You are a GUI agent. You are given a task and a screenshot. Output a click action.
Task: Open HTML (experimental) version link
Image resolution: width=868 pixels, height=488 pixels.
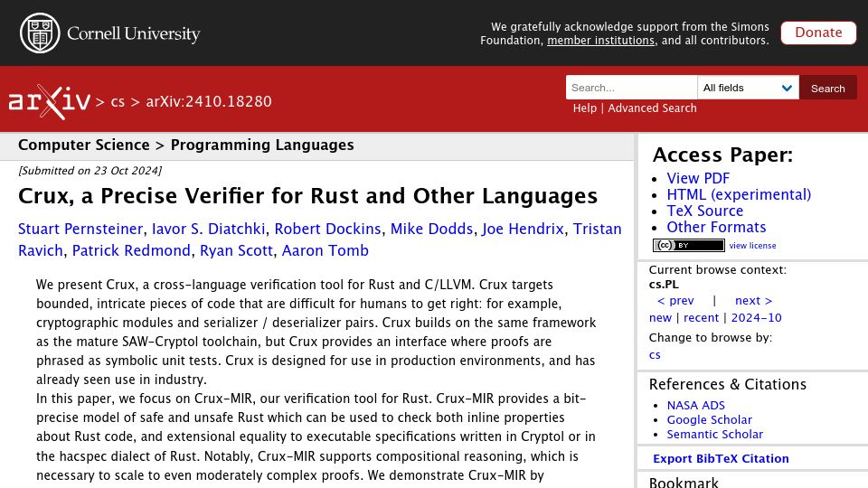739,195
